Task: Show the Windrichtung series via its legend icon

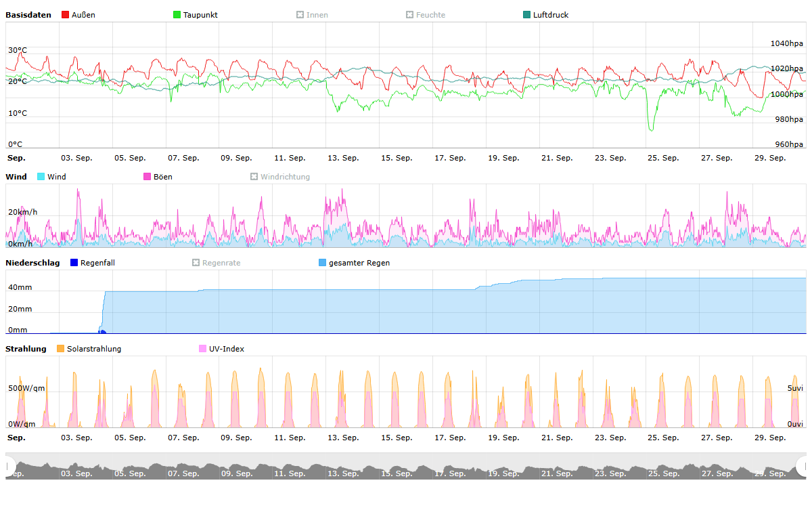Action: (x=254, y=177)
